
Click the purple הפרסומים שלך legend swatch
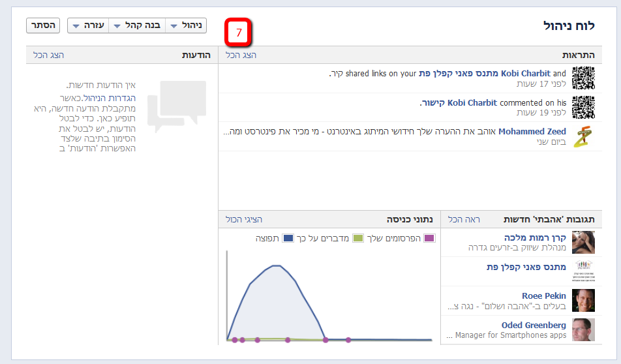[x=429, y=239]
